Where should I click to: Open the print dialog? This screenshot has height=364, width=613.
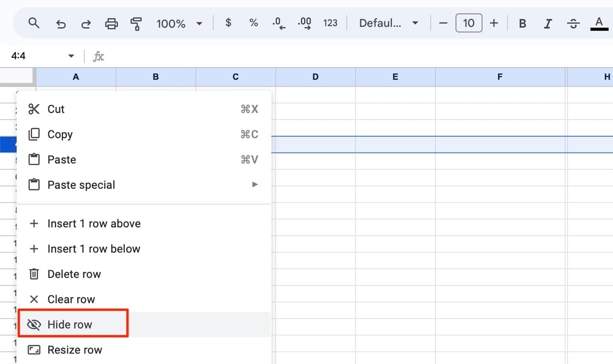click(111, 23)
